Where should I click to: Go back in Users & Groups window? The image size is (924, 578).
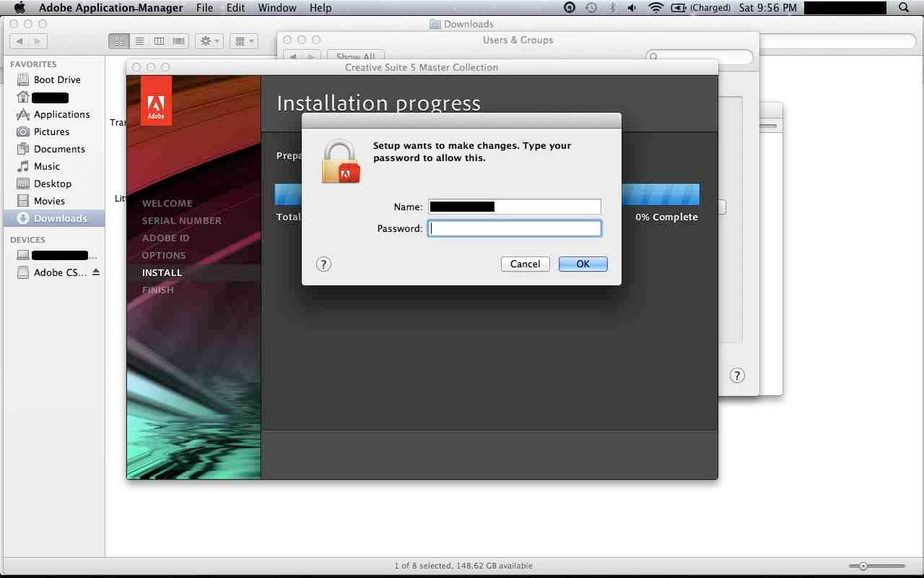293,55
